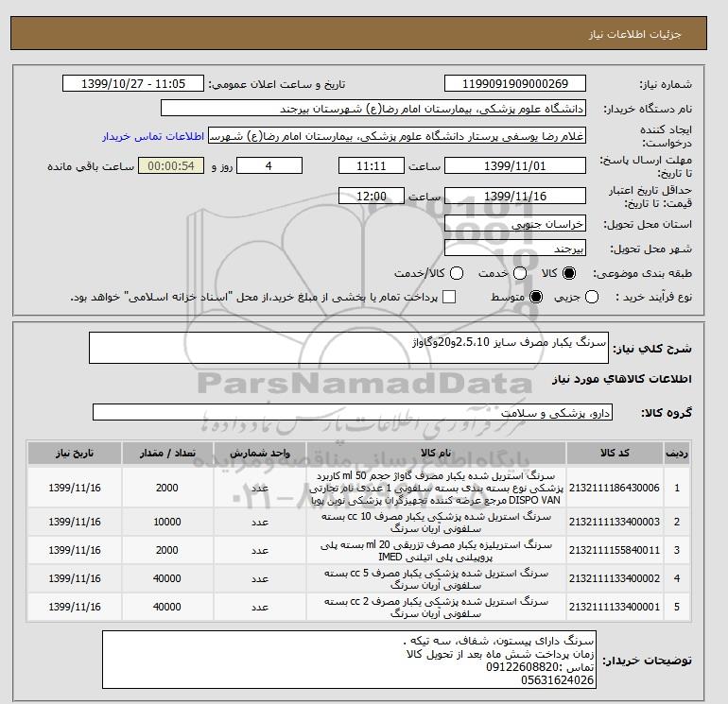Click the request creator name field
Viewport: 728px width, 704px height.
[x=397, y=136]
